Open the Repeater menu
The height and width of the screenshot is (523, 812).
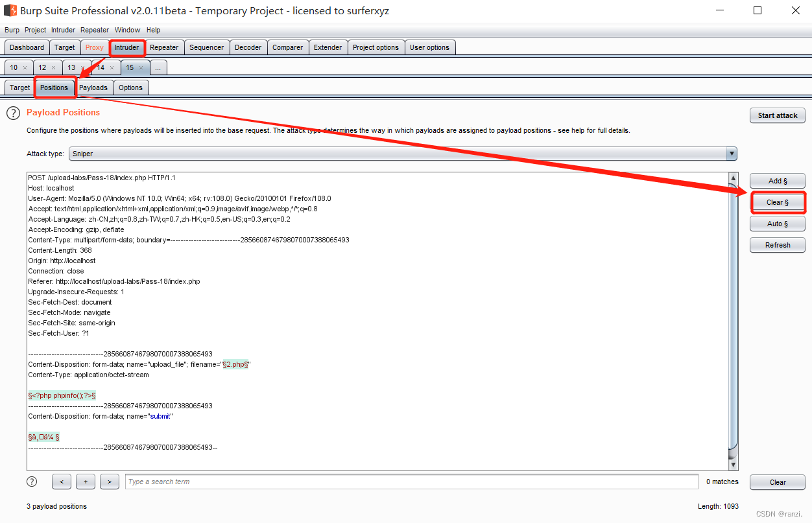(x=96, y=30)
